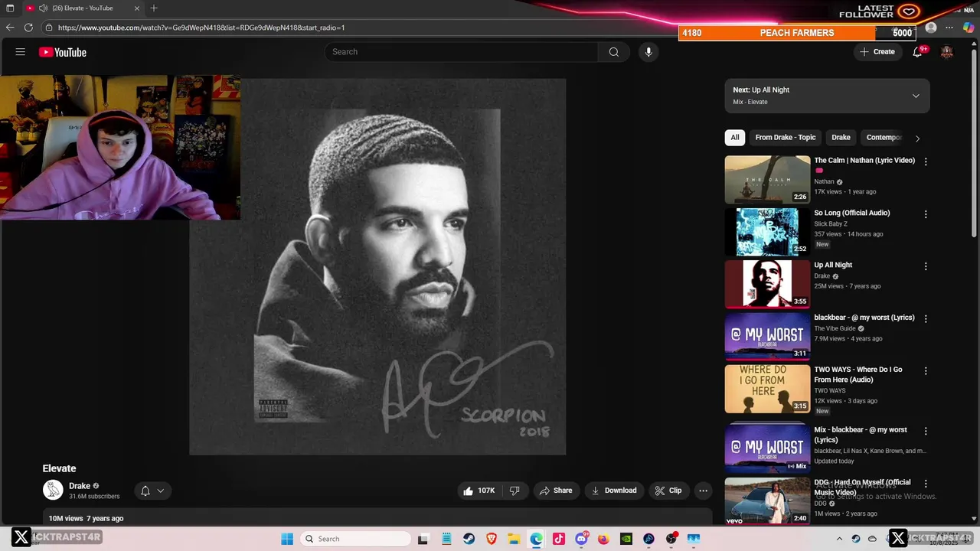Open The Calm | Nathan video thumbnail

click(767, 180)
